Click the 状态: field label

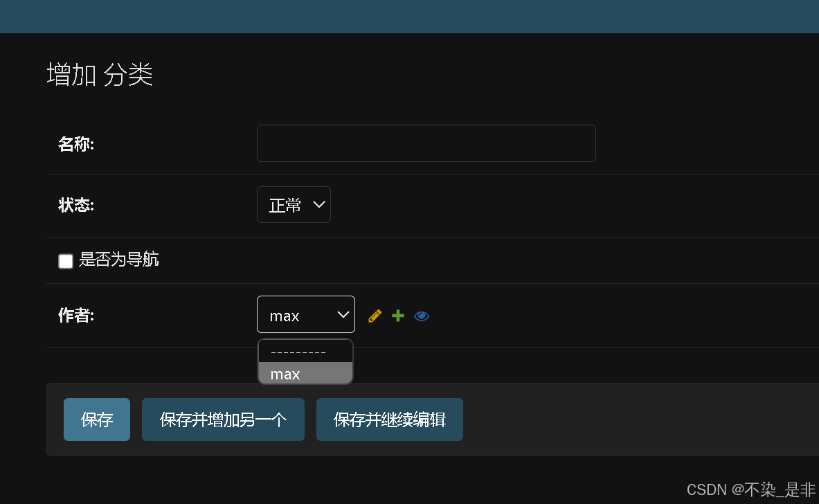[76, 205]
